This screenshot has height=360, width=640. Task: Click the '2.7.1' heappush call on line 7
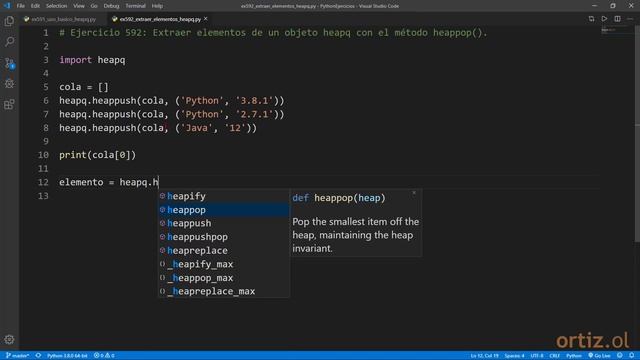click(x=171, y=114)
